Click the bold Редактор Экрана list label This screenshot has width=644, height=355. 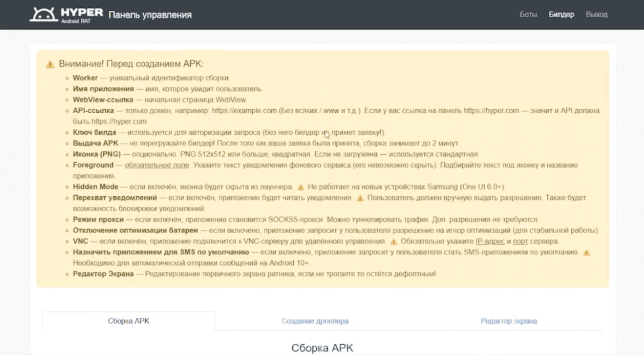(x=103, y=274)
